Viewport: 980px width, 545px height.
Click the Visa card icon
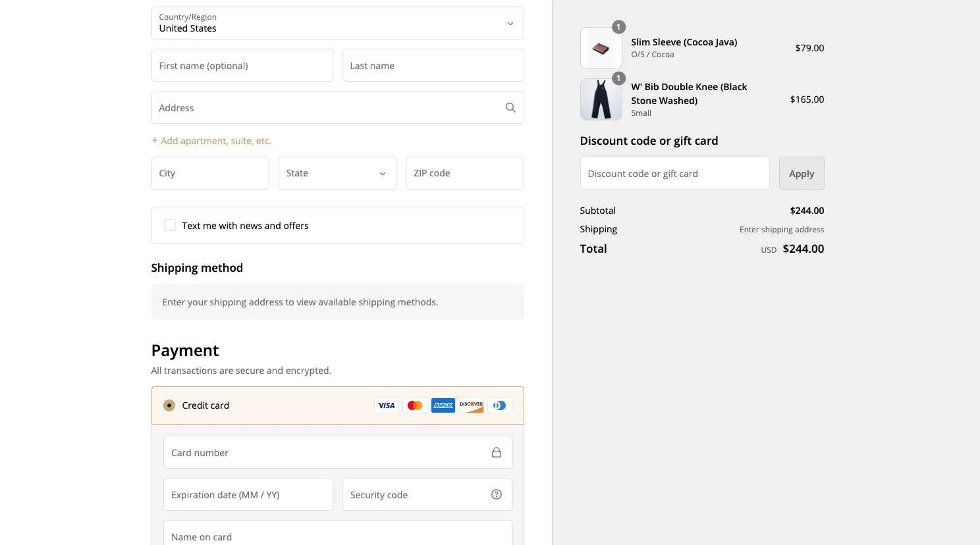click(387, 405)
